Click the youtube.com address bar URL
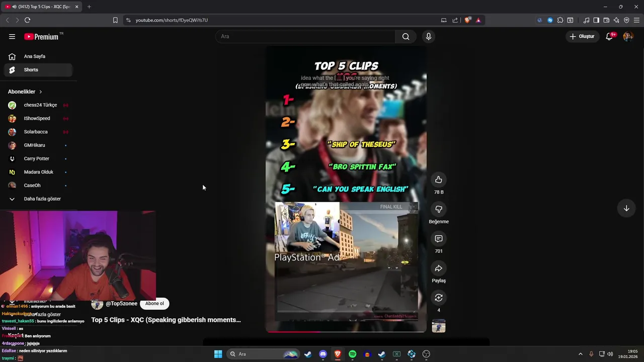Viewport: 644px width, 362px height. tap(172, 20)
